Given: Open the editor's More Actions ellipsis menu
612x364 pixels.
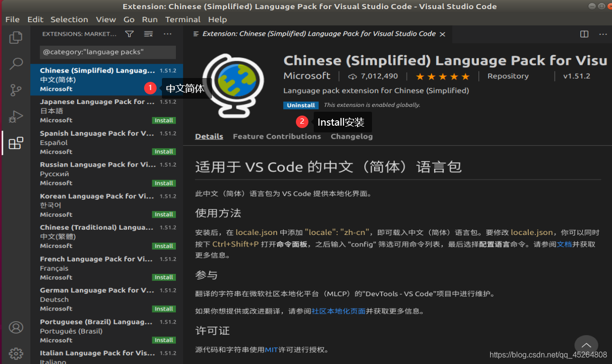Looking at the screenshot, I should (x=603, y=34).
